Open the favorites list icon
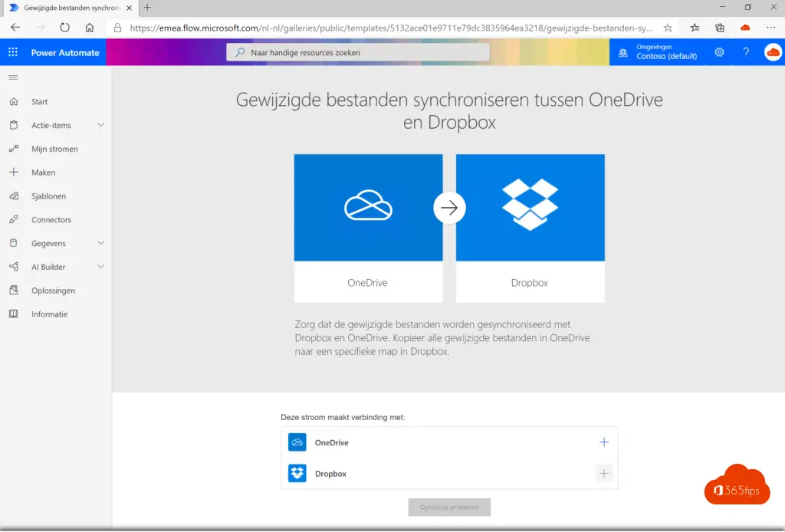785x532 pixels. pos(695,28)
